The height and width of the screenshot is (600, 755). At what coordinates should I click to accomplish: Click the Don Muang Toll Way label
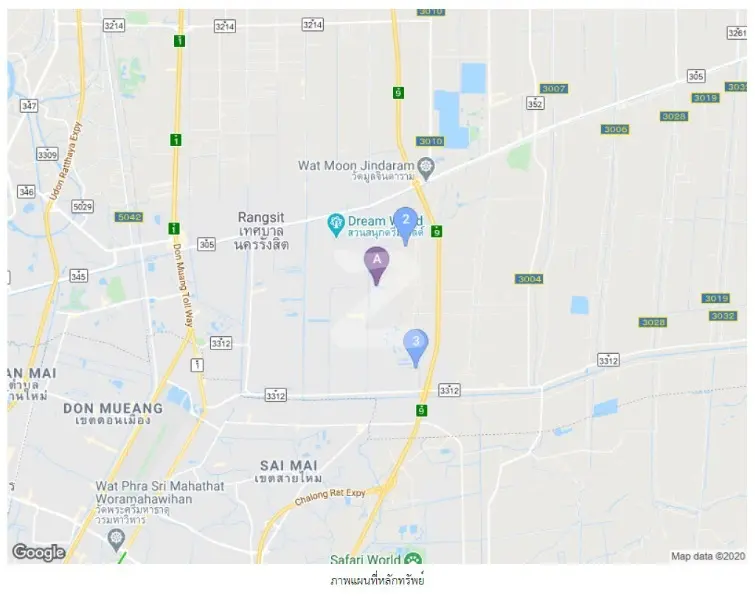[x=183, y=285]
